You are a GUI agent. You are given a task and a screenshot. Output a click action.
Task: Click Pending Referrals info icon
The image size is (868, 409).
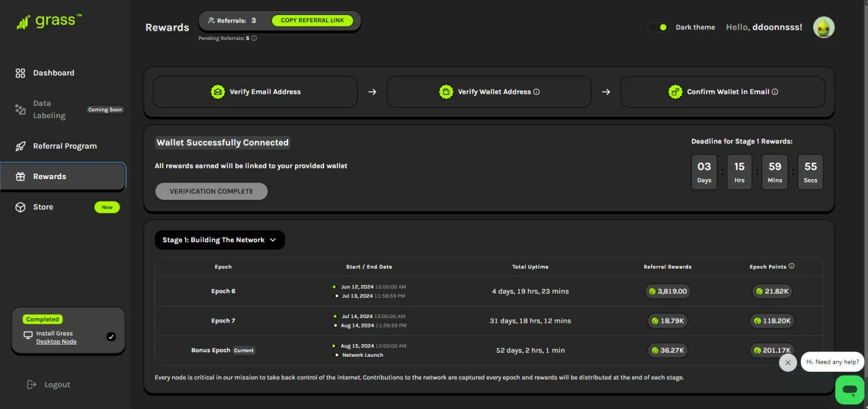tap(254, 38)
